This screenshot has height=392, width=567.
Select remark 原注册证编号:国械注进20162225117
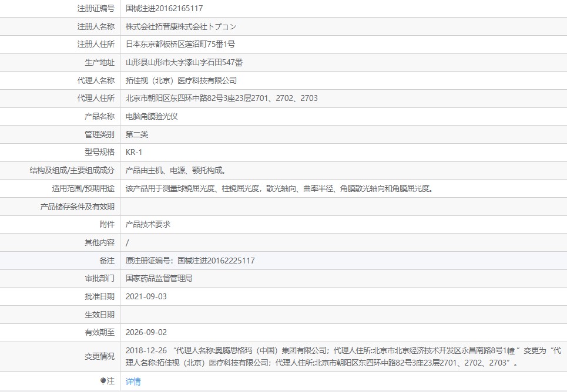[190, 261]
